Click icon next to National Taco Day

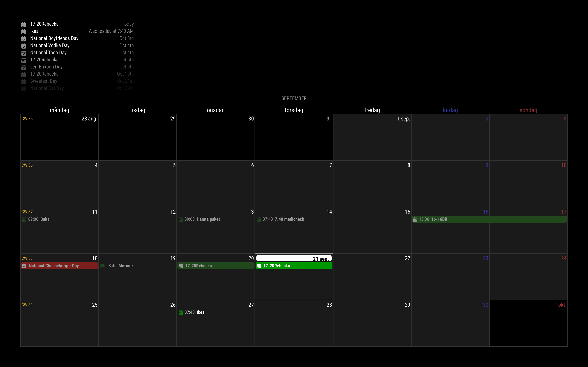pos(24,53)
